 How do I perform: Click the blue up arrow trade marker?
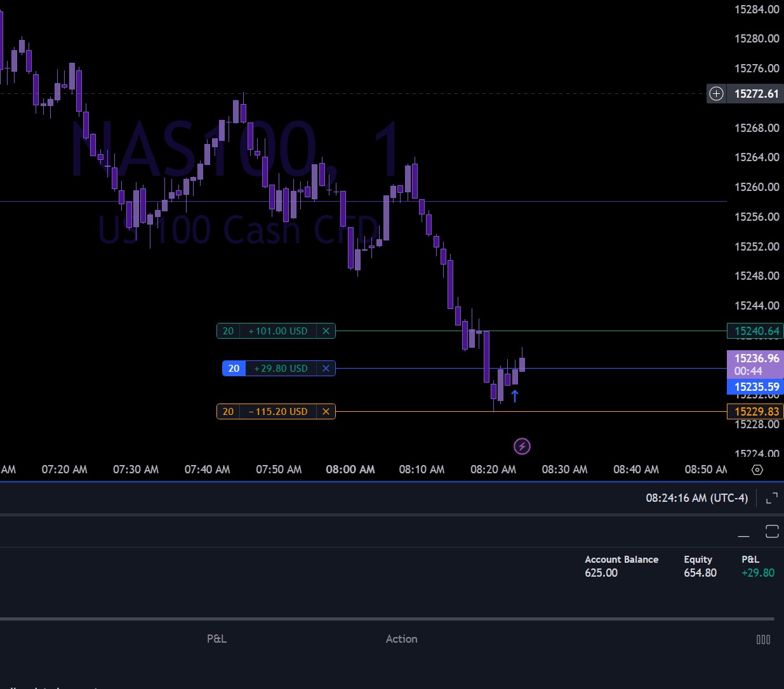[515, 397]
